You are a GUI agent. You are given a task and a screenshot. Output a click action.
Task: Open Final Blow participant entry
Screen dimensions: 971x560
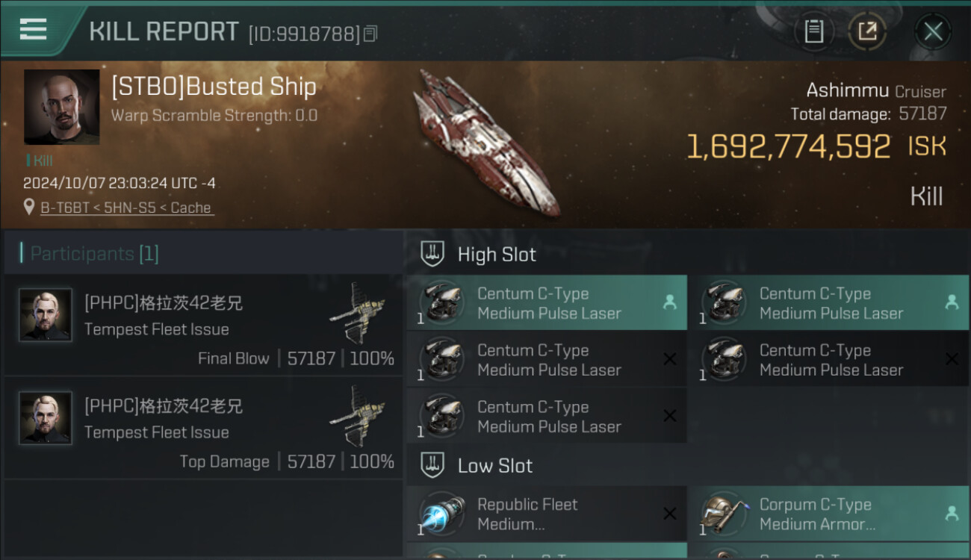pos(203,324)
